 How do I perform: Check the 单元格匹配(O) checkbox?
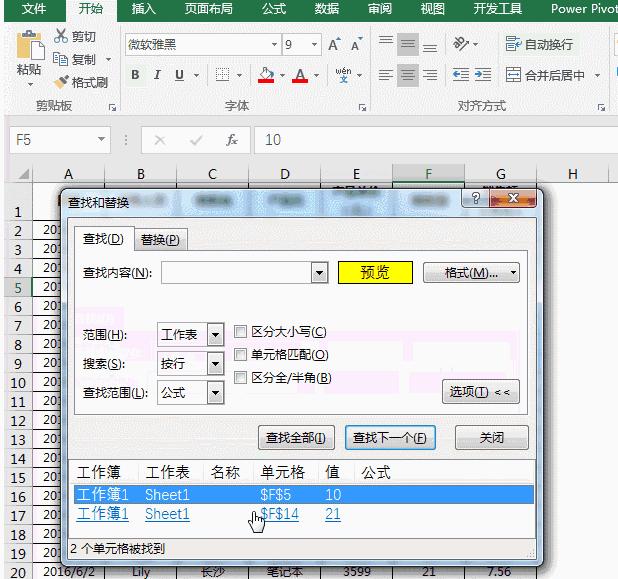click(240, 354)
